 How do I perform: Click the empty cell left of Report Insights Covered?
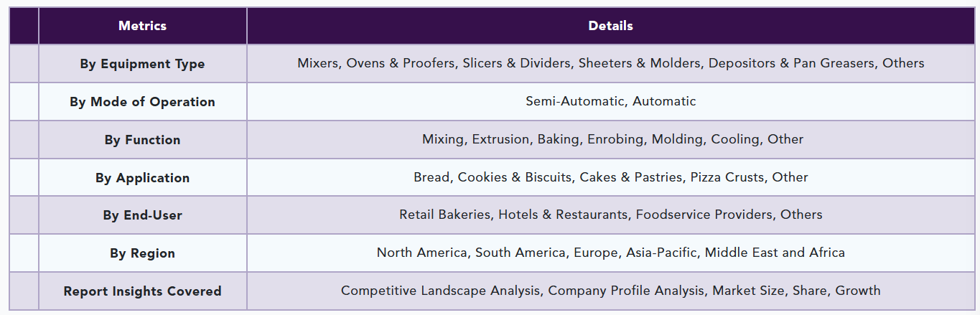[24, 291]
